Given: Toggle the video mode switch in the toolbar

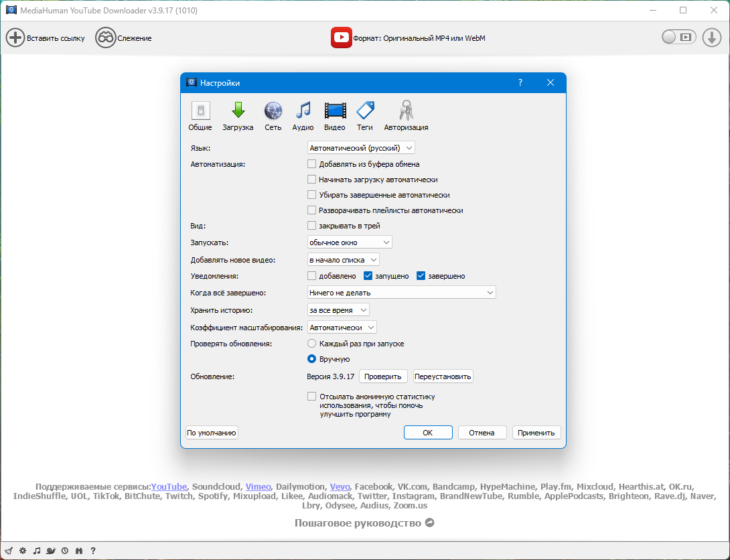Looking at the screenshot, I should click(x=678, y=38).
